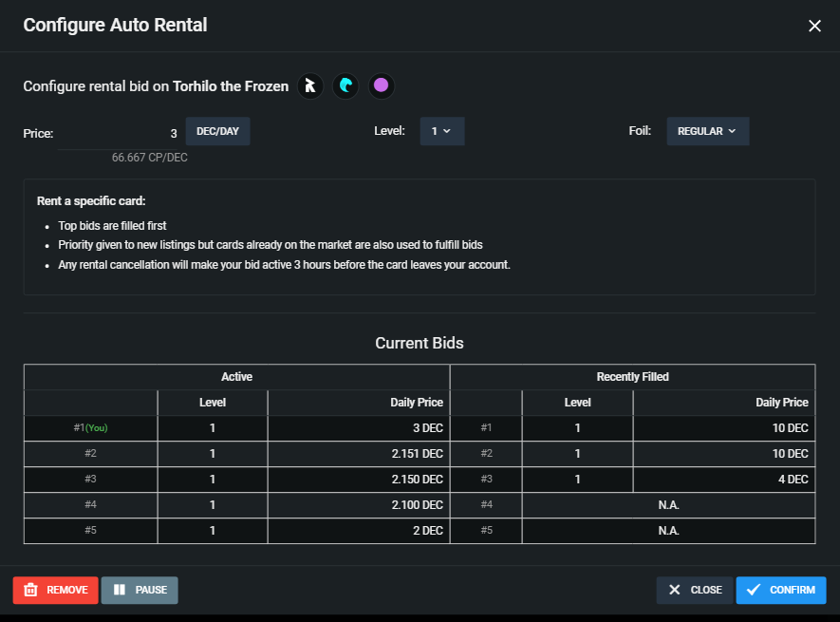Click the CLOSE button
This screenshot has height=622, width=840.
(694, 590)
